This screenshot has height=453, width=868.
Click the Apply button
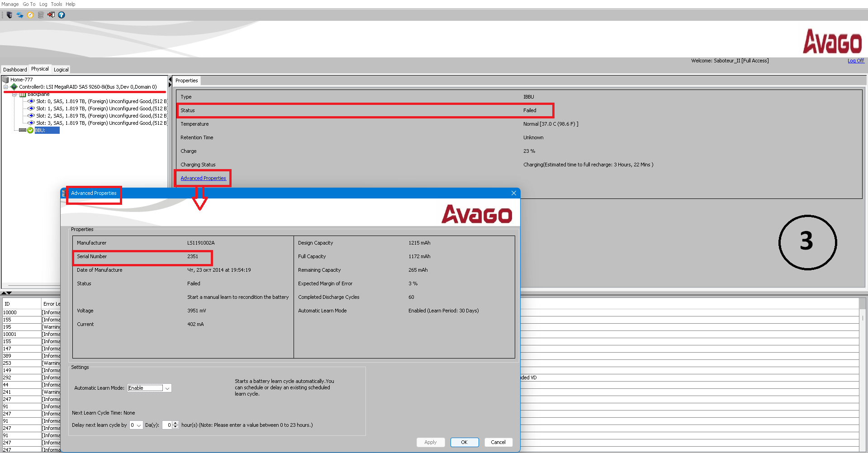click(431, 442)
